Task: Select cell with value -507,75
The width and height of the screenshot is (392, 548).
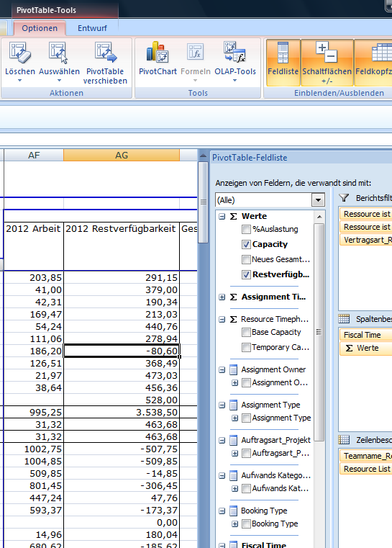Action: [122, 449]
